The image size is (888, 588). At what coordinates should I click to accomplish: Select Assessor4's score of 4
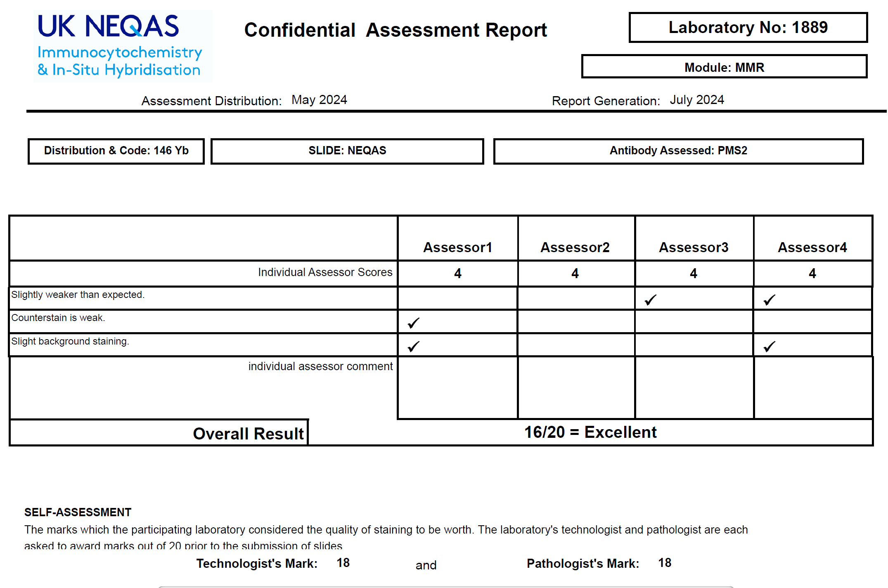point(812,273)
